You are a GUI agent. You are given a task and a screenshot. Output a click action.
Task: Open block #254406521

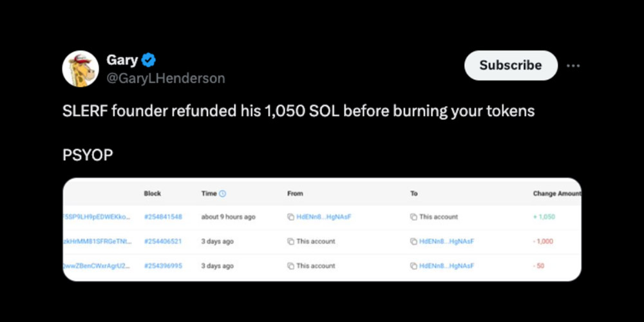click(x=163, y=241)
